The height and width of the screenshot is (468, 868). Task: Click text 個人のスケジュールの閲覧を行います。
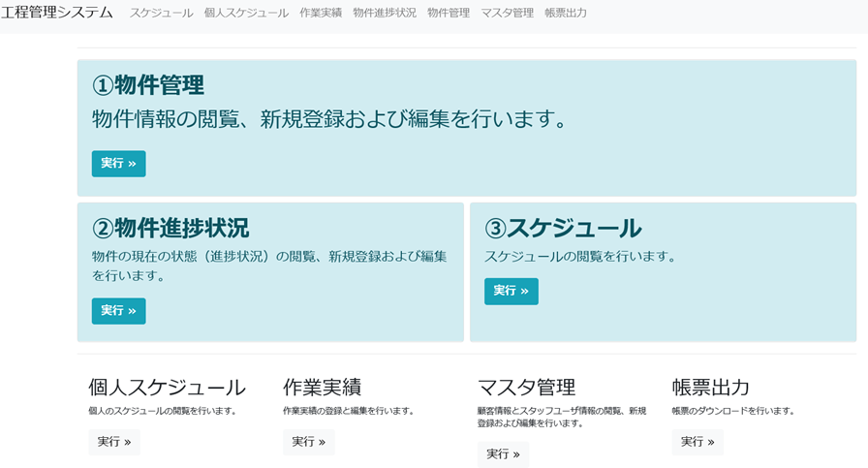click(163, 411)
